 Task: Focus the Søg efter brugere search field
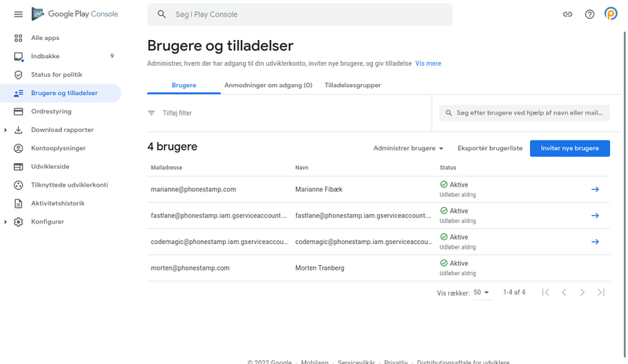(x=524, y=113)
